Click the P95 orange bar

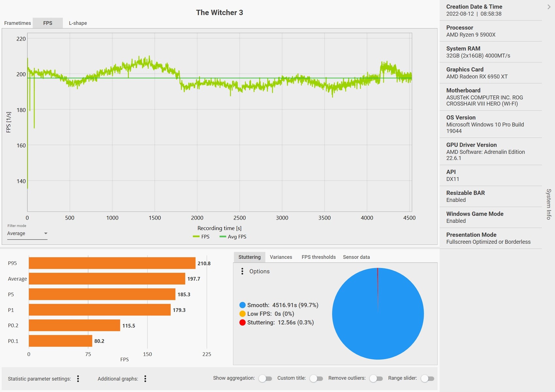112,263
